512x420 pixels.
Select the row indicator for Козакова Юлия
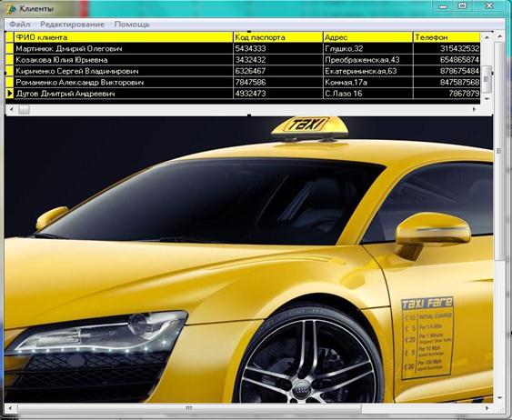click(x=9, y=60)
